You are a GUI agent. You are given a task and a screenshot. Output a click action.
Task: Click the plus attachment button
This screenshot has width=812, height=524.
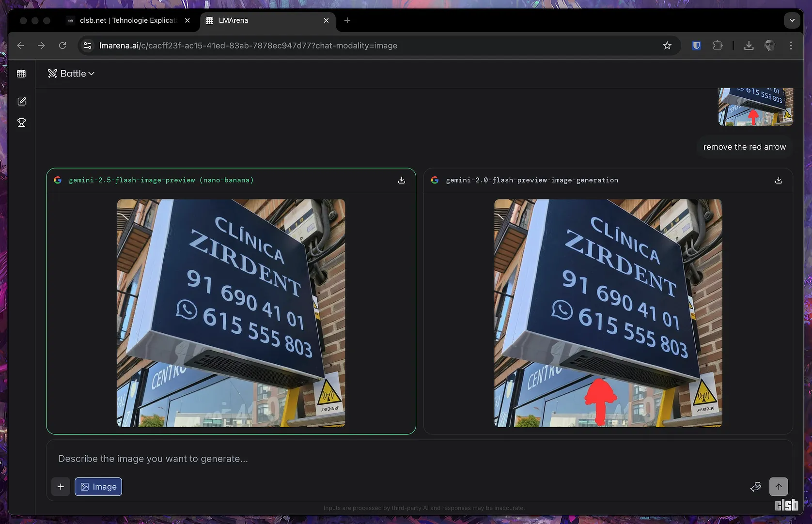coord(61,487)
